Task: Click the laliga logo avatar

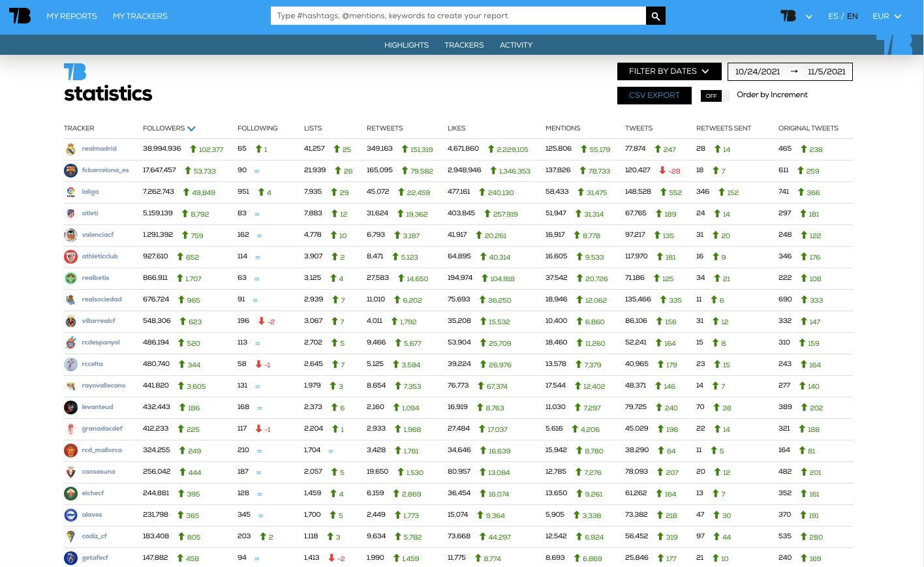Action: (70, 192)
